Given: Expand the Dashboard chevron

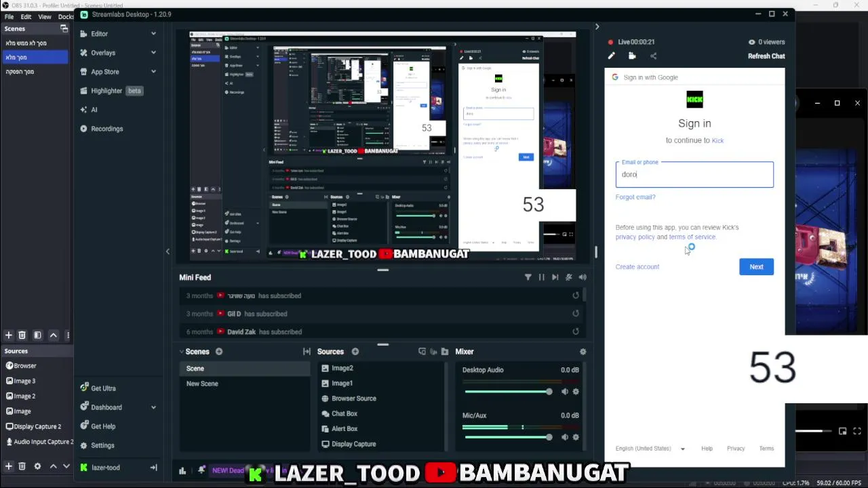Looking at the screenshot, I should coord(153,407).
